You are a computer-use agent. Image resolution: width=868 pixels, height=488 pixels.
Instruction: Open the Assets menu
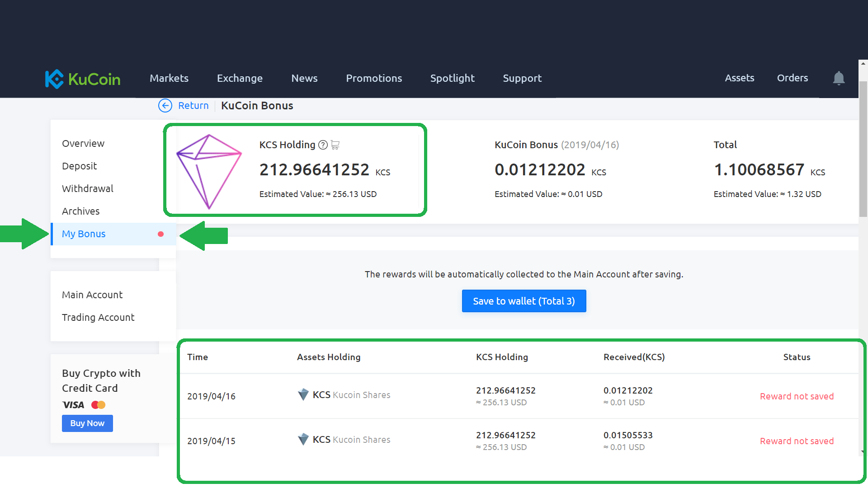point(740,78)
